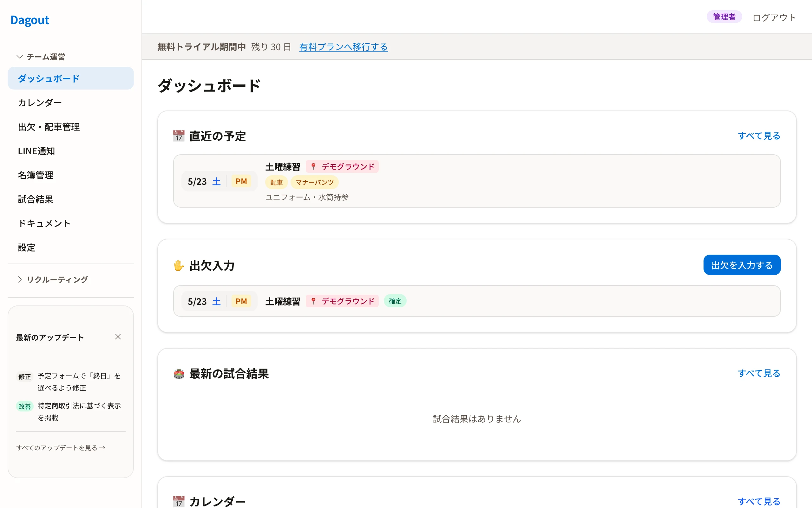Open 出欠・配車管理 in the sidebar
Image resolution: width=812 pixels, height=508 pixels.
click(x=70, y=127)
